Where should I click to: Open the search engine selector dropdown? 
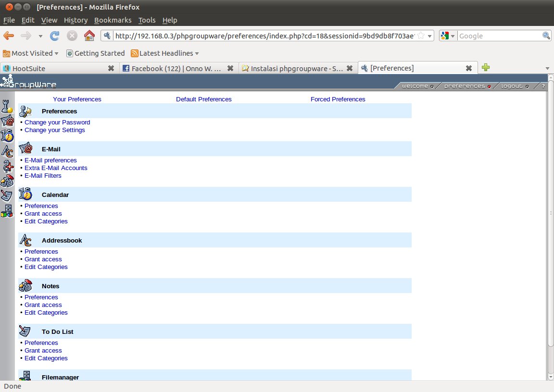[x=453, y=36]
